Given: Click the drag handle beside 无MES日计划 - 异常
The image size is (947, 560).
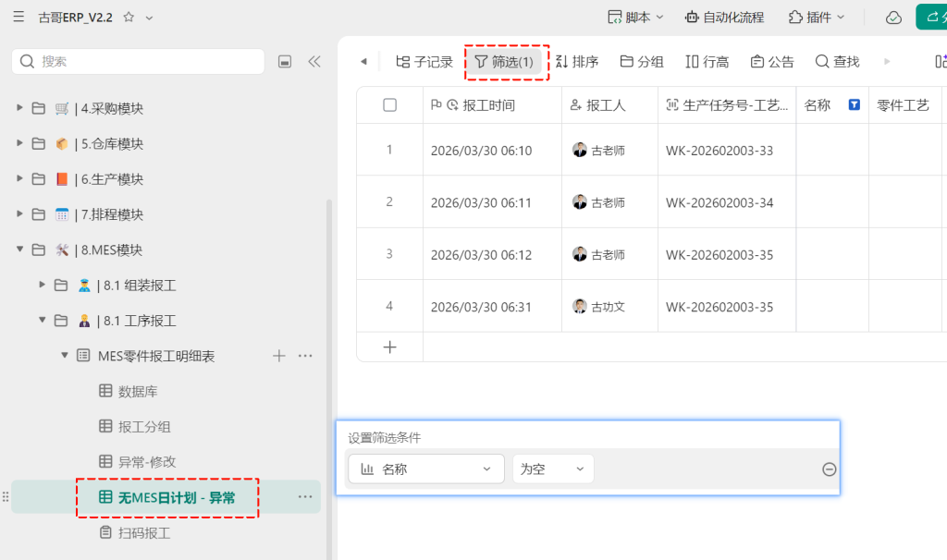Looking at the screenshot, I should coord(6,496).
